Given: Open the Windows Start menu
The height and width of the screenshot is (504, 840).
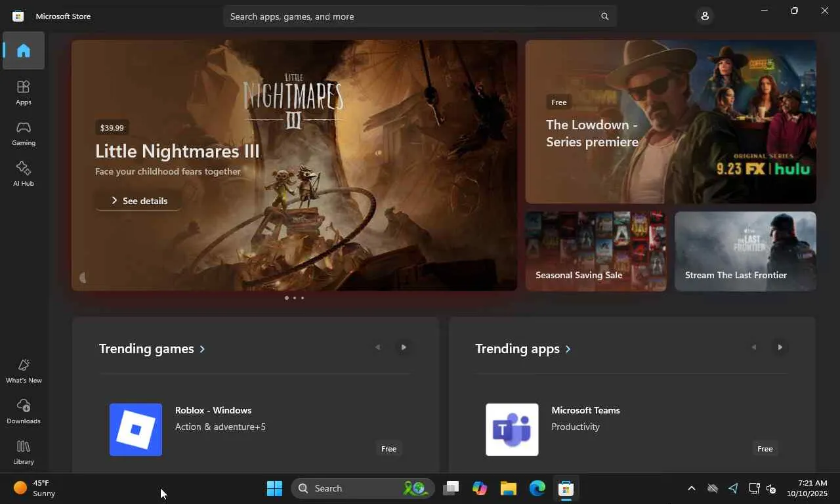Looking at the screenshot, I should pos(274,488).
